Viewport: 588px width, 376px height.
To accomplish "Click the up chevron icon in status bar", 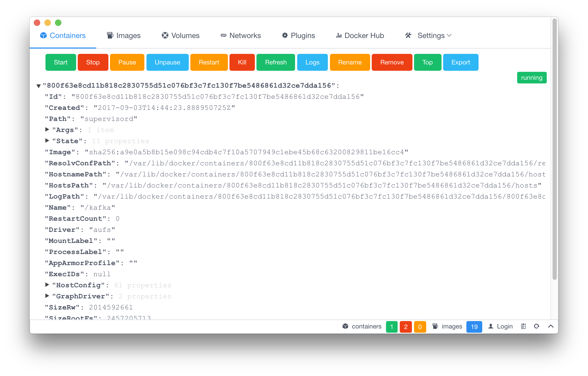I will (551, 326).
